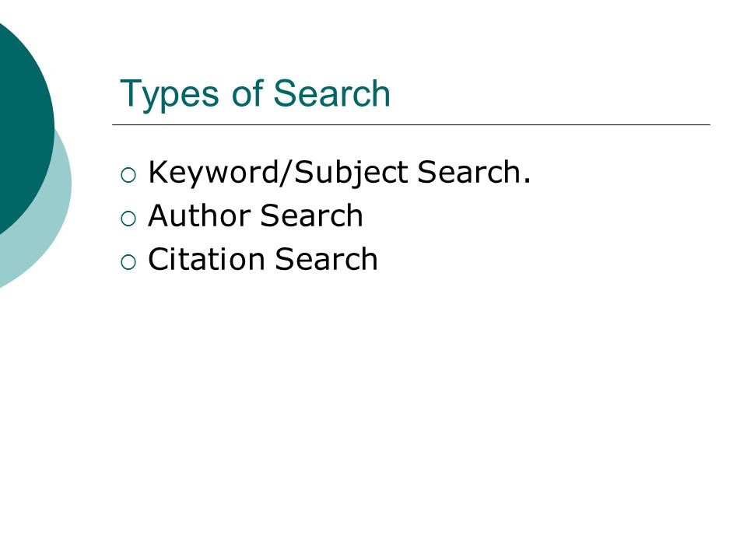Select the 'Keyword/Subject Search.' bullet text

pyautogui.click(x=339, y=173)
